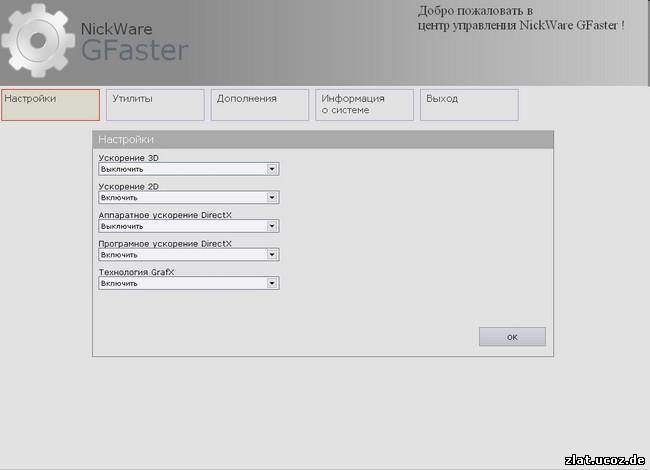Open the Дополнения tab
This screenshot has width=650, height=470.
tap(260, 105)
